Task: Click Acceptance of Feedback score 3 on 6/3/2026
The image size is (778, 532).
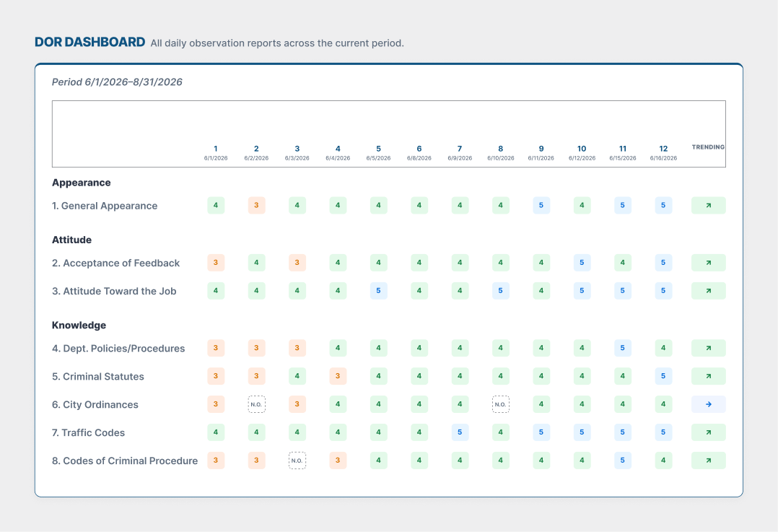Action: point(297,263)
